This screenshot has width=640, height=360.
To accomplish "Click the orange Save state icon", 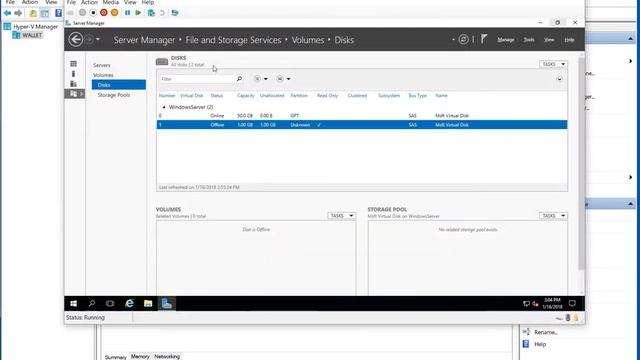I will [x=115, y=13].
